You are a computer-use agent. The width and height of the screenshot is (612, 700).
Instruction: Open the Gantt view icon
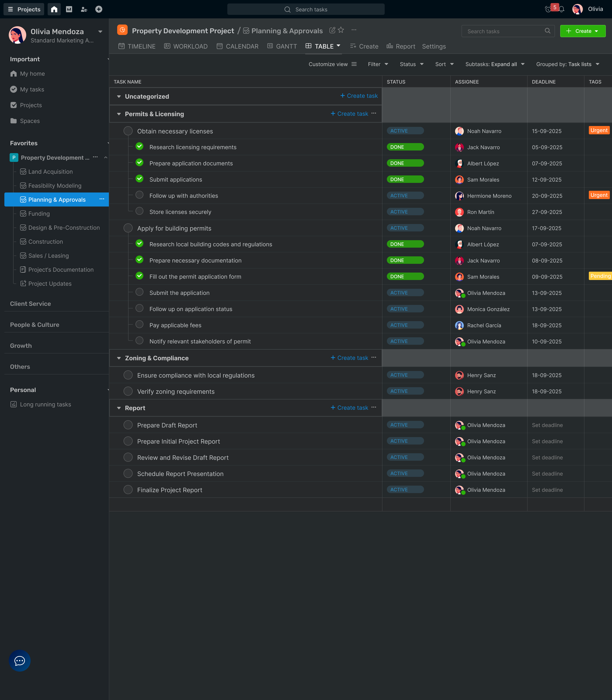270,46
